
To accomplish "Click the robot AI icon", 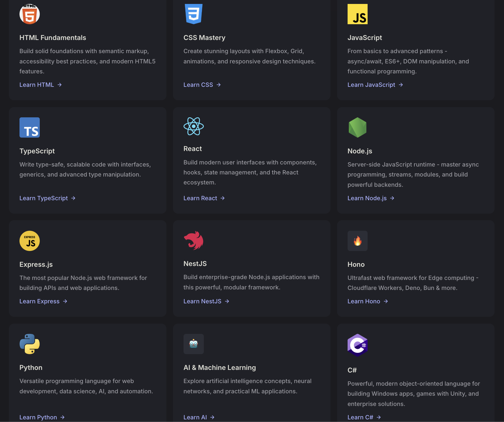I will pyautogui.click(x=194, y=344).
